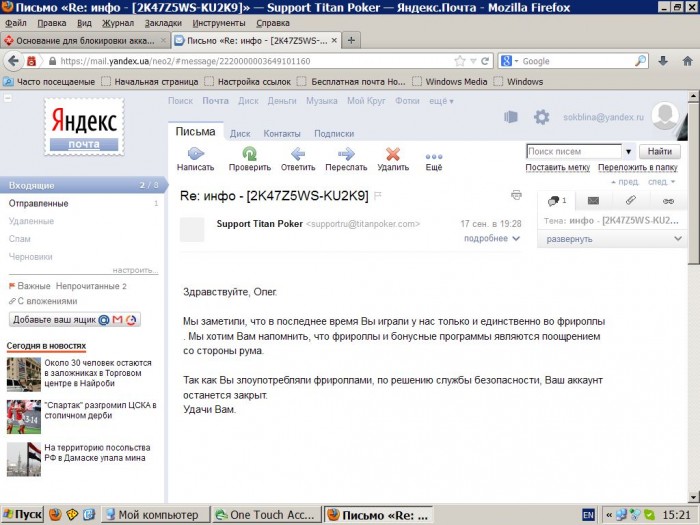Open the настроить folders link

pyautogui.click(x=135, y=270)
